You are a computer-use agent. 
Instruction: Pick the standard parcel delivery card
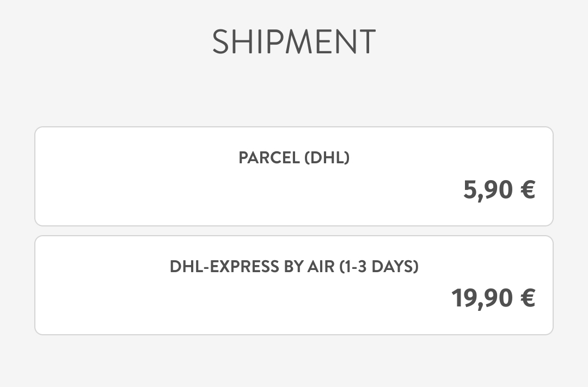(x=294, y=176)
